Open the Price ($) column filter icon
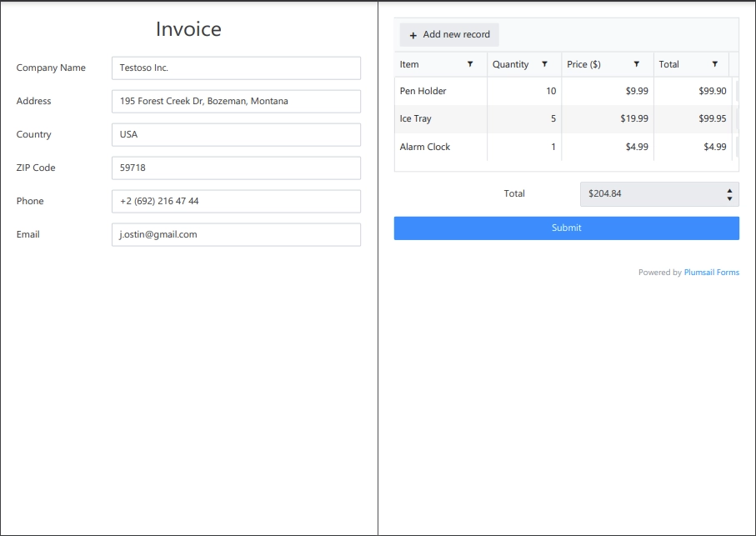The width and height of the screenshot is (756, 536). [637, 64]
